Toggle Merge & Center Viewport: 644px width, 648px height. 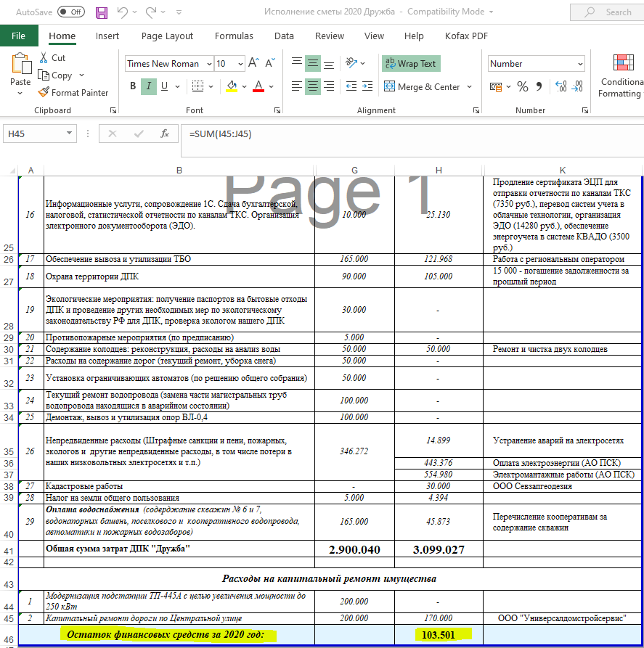(422, 87)
